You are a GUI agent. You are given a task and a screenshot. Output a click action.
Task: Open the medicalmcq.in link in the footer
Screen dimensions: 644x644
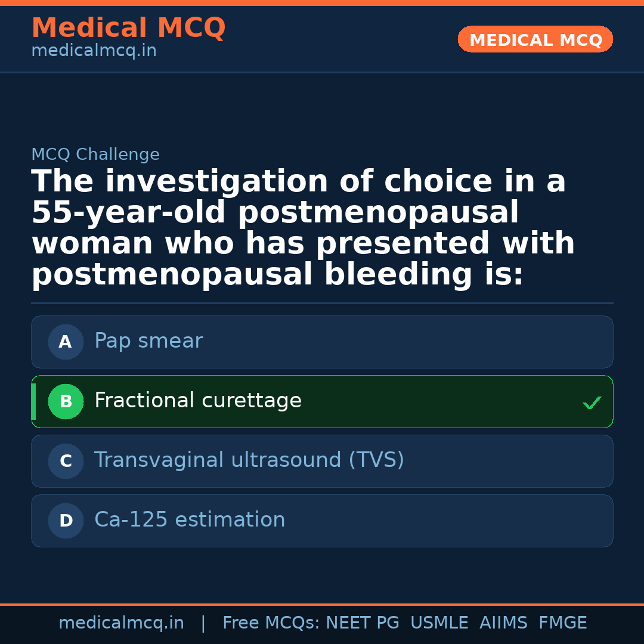(x=121, y=623)
